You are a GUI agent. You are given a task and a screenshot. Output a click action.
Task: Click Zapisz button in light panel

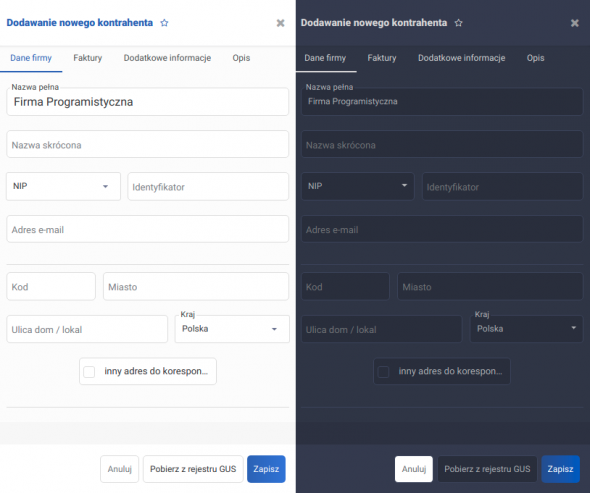pyautogui.click(x=266, y=469)
